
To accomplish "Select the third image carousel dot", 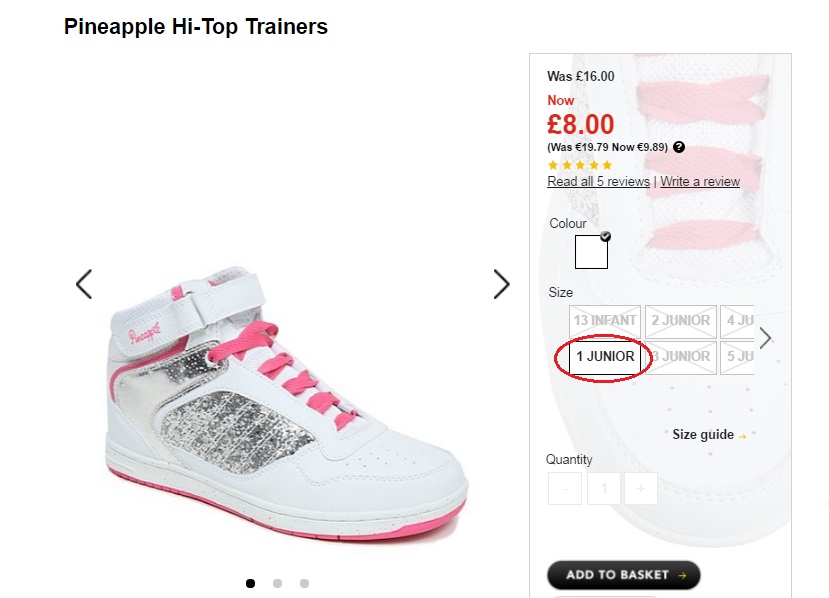I will 304,583.
